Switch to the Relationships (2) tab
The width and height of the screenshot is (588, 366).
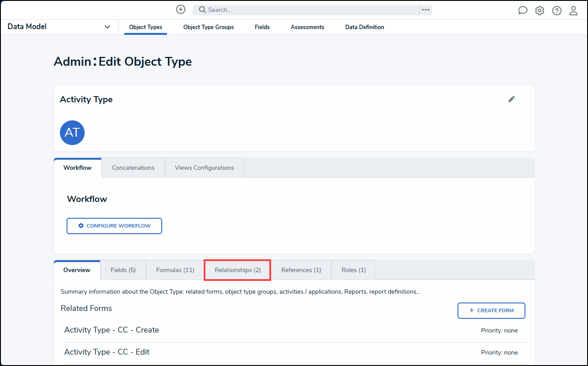pos(238,270)
